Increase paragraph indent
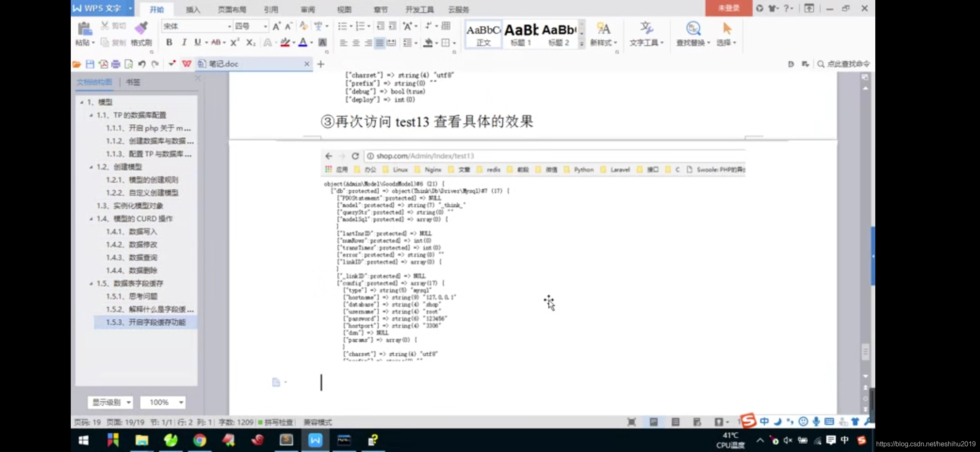980x452 pixels. tap(392, 26)
